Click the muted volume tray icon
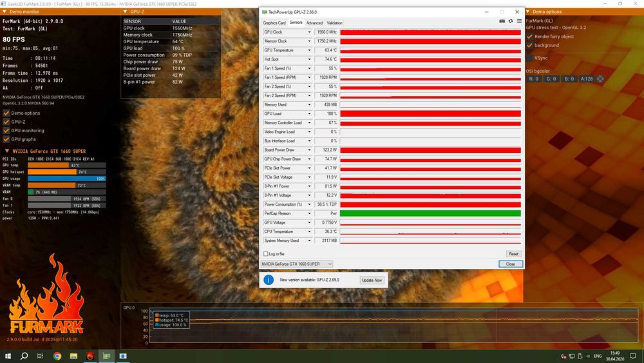The image size is (644, 363). (x=563, y=357)
